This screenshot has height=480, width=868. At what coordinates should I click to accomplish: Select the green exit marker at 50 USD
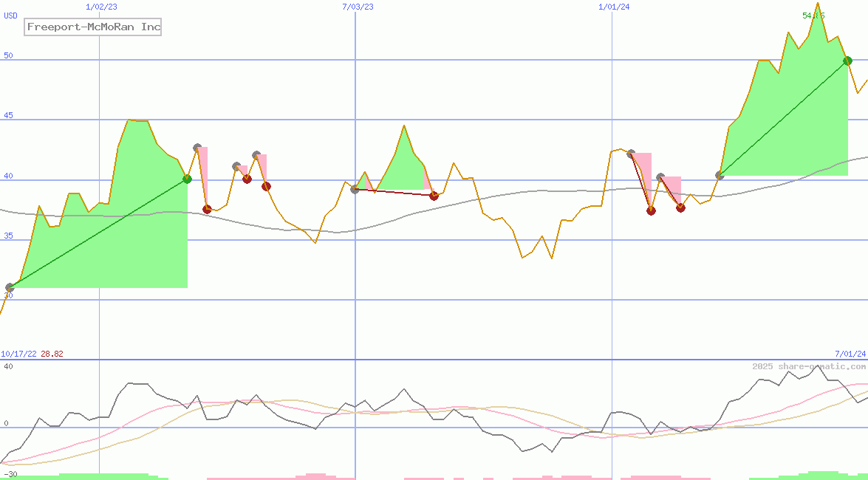click(847, 61)
